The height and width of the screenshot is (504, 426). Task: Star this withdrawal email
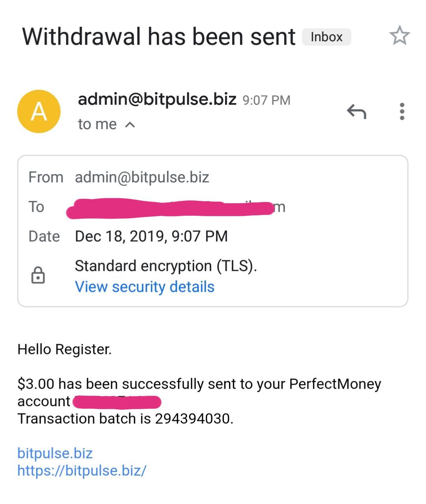pyautogui.click(x=400, y=36)
